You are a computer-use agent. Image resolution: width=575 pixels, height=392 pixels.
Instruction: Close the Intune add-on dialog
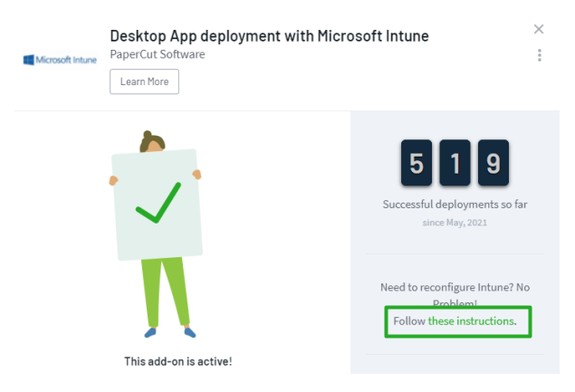[539, 29]
